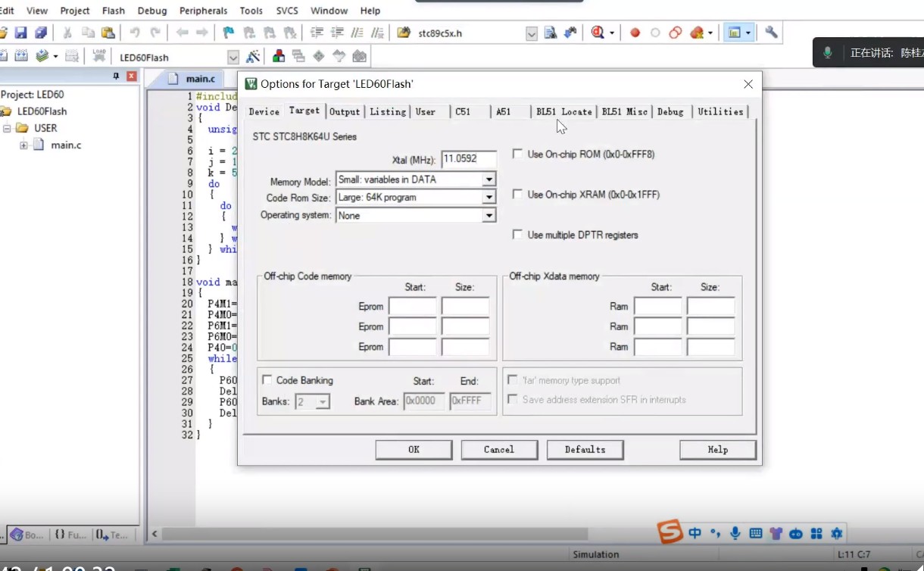
Task: Switch to the Output tab
Action: click(345, 111)
